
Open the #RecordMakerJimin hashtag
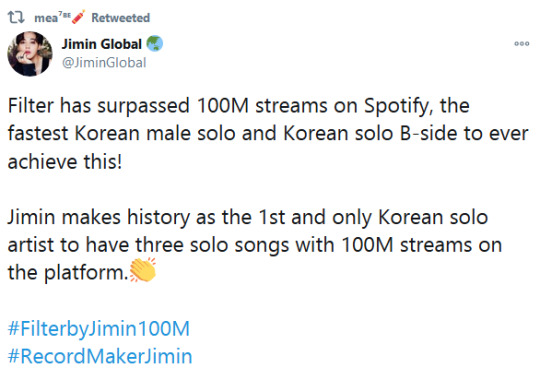(x=100, y=356)
